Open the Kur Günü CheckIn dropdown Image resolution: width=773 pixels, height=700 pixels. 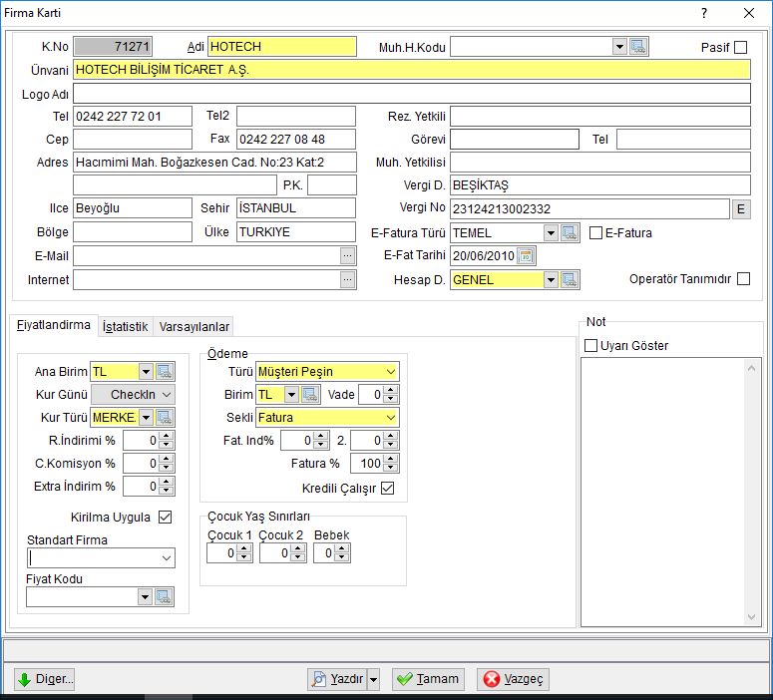coord(133,394)
